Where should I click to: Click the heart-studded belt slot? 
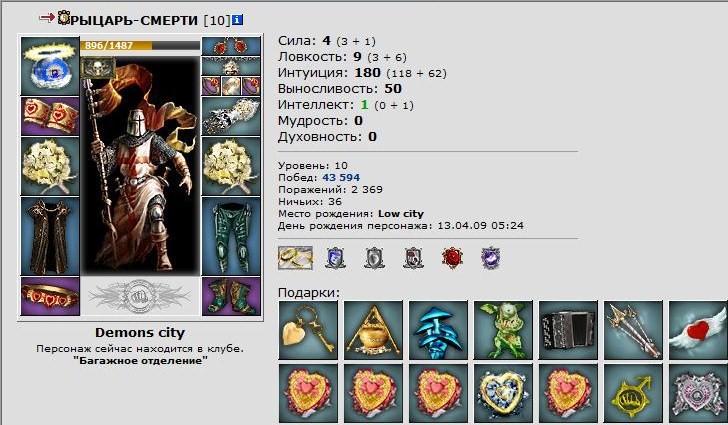[x=50, y=296]
